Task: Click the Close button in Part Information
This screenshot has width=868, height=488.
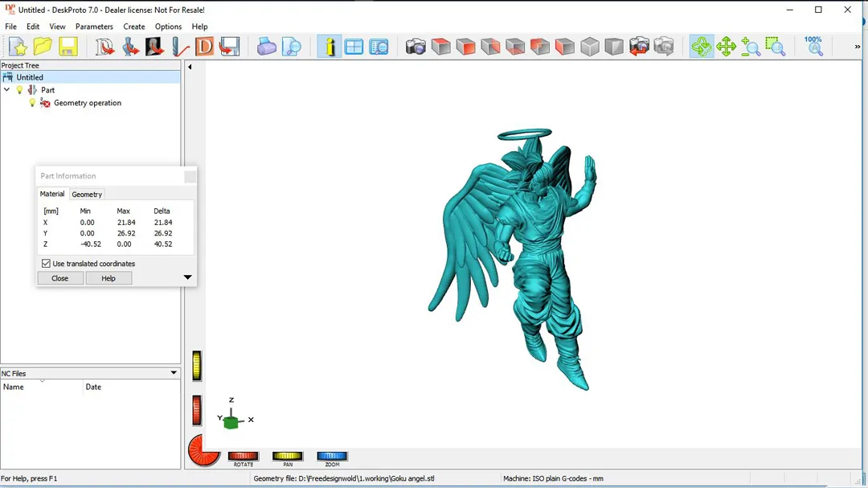Action: coord(59,278)
